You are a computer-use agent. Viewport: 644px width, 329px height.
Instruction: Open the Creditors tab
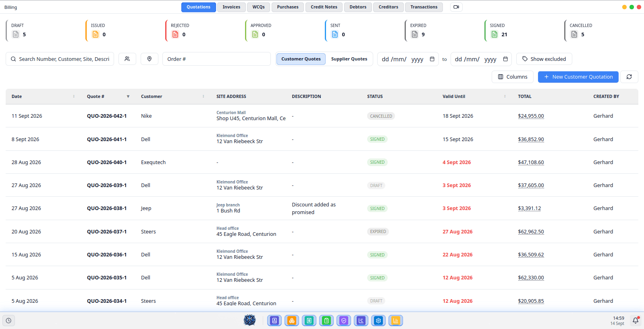388,7
